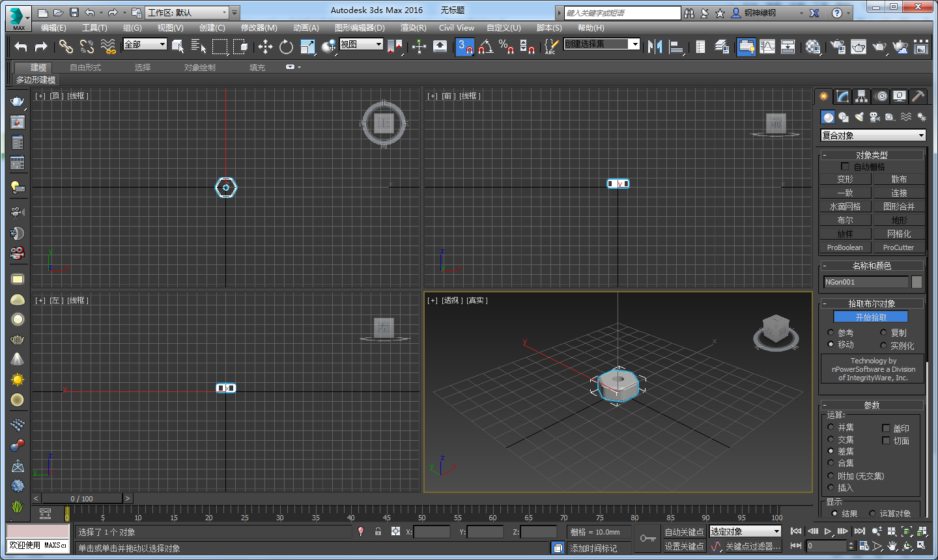Select the 参考 radio option

point(831,333)
